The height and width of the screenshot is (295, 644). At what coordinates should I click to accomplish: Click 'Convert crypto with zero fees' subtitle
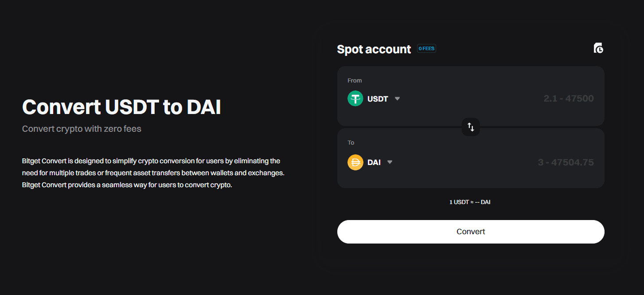[x=82, y=129]
